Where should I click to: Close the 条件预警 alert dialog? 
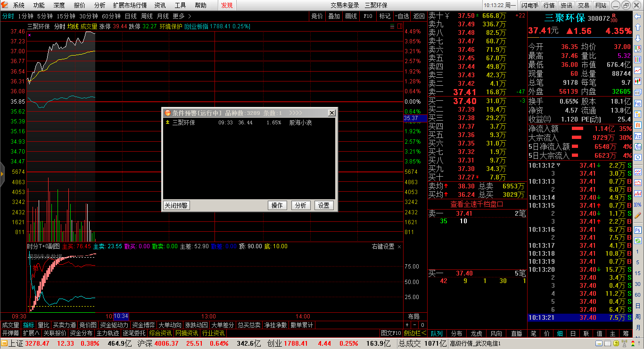coord(331,113)
